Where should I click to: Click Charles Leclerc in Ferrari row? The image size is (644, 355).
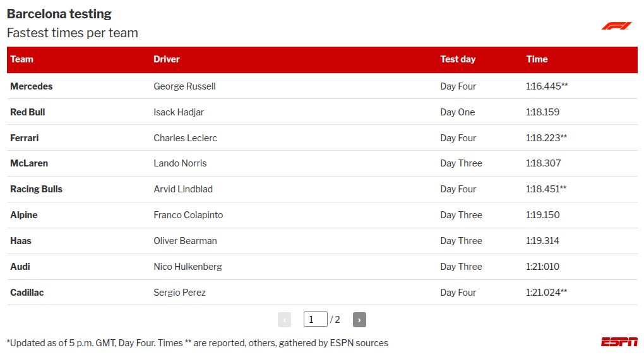pos(185,138)
